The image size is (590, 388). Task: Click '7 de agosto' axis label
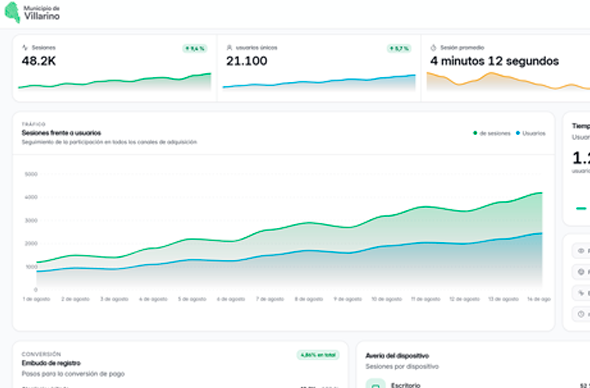click(270, 299)
